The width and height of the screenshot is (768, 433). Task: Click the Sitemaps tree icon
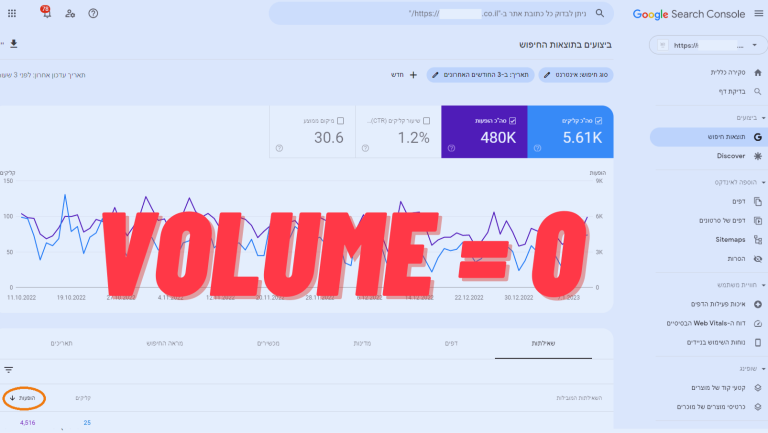[758, 240]
